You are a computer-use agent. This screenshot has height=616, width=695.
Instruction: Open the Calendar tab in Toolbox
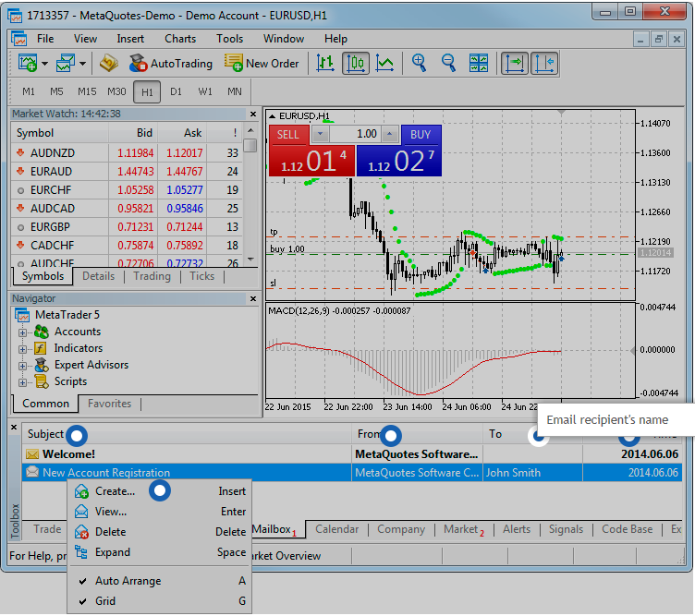tap(336, 529)
